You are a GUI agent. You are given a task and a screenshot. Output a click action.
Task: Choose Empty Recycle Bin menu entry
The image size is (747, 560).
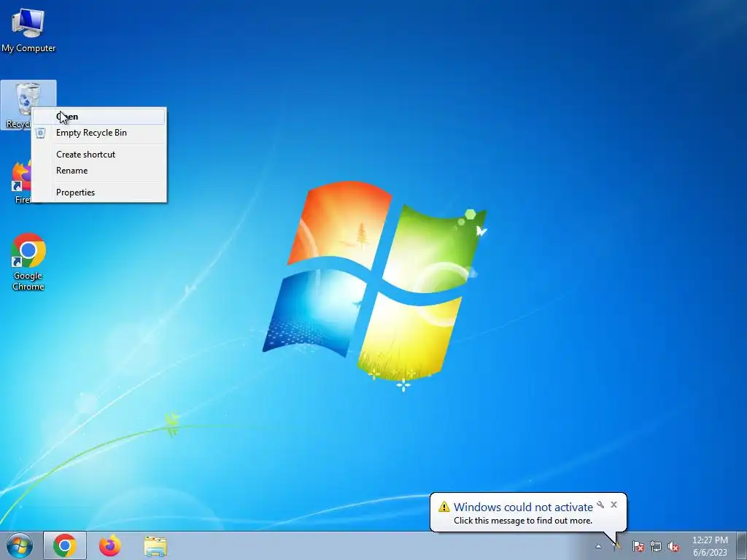point(98,133)
